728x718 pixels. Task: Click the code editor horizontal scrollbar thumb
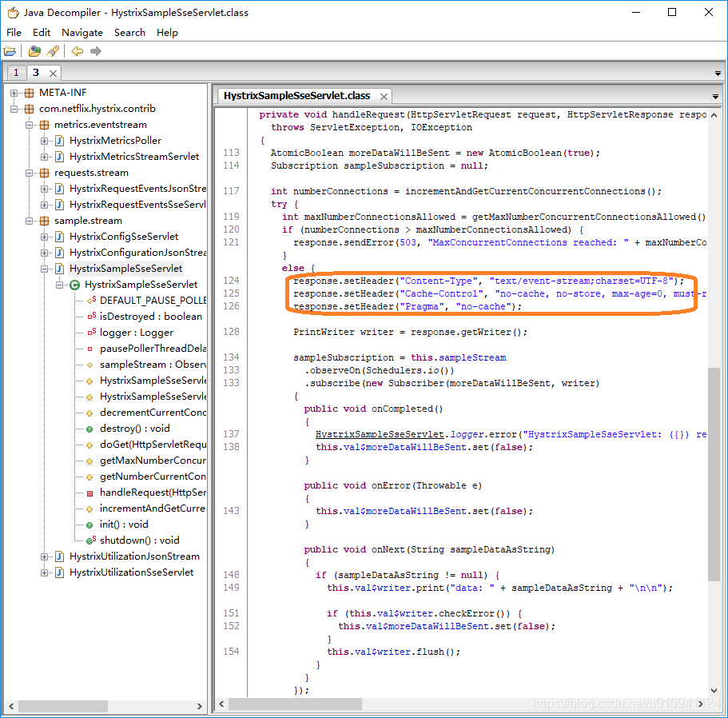[296, 704]
